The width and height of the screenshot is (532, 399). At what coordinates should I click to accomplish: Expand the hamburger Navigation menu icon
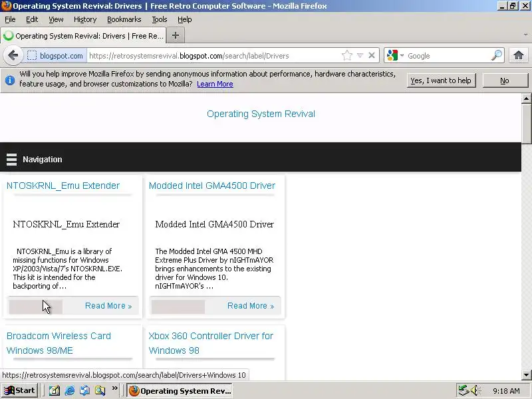click(11, 159)
